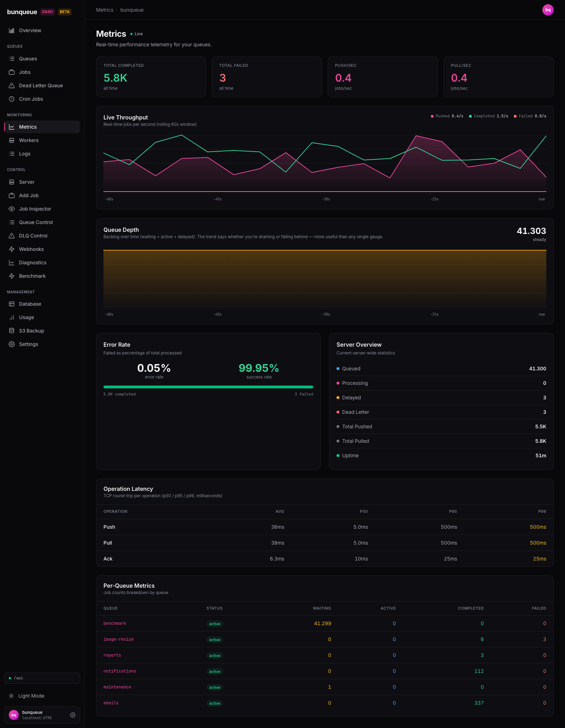
Task: Click the Cron Jobs clock icon
Action: point(12,99)
